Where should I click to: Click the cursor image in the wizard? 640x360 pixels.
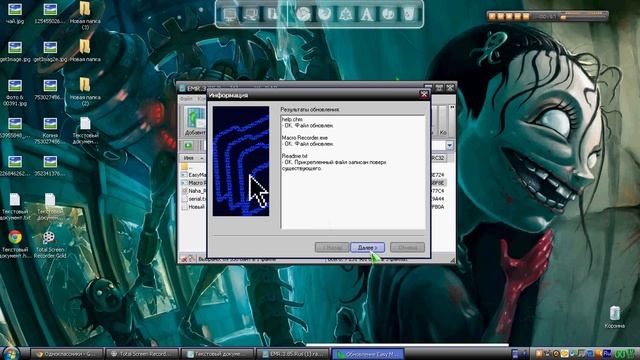point(241,161)
